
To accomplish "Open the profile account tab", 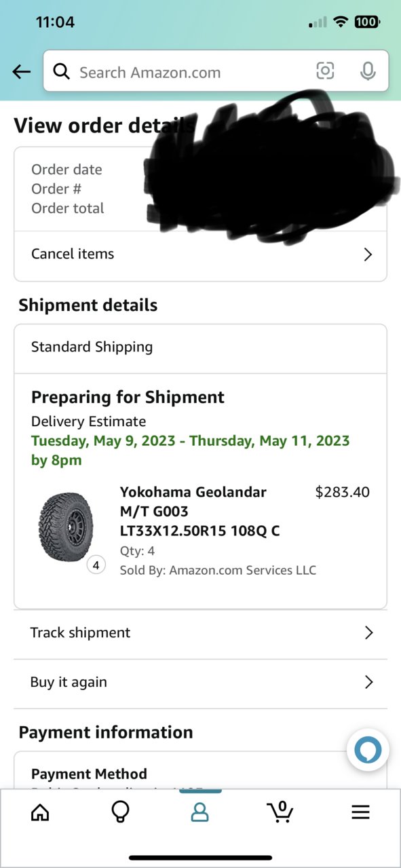I will click(x=199, y=812).
